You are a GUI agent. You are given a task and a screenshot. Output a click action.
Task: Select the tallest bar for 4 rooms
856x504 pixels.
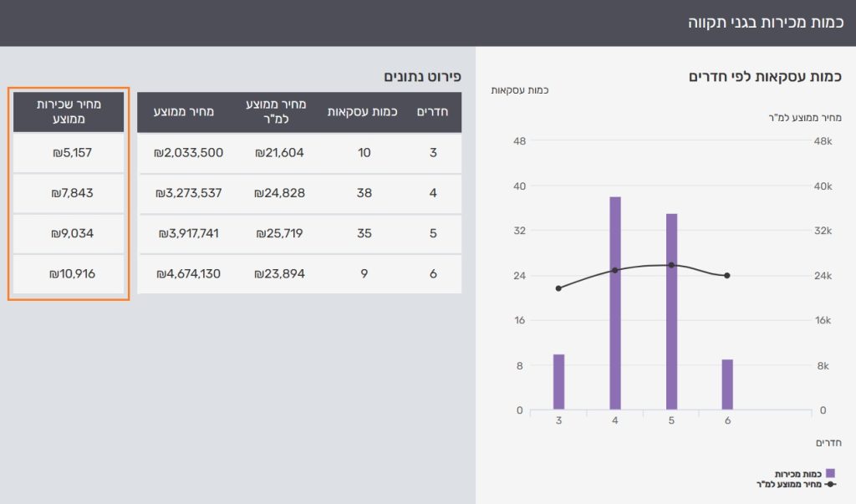point(614,303)
